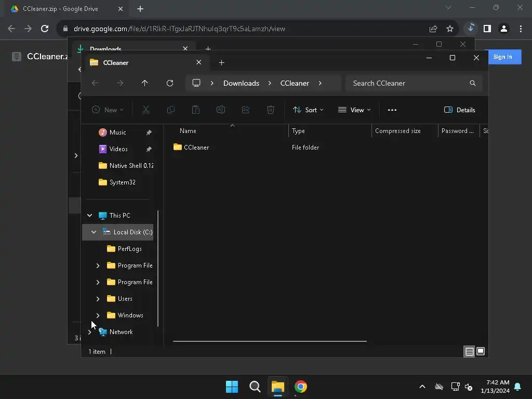Click the search magnifier in Search CCleaner box

point(473,83)
